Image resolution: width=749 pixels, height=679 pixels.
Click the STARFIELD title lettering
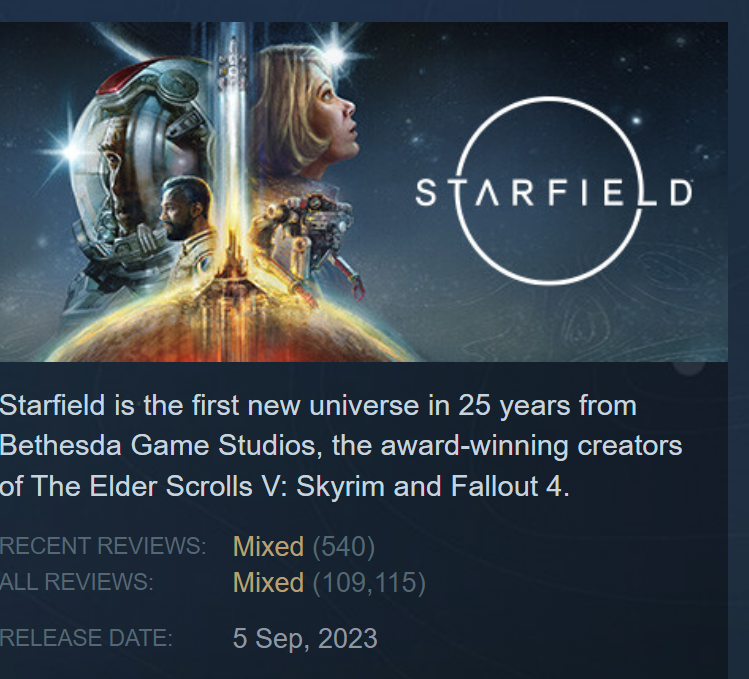point(554,193)
